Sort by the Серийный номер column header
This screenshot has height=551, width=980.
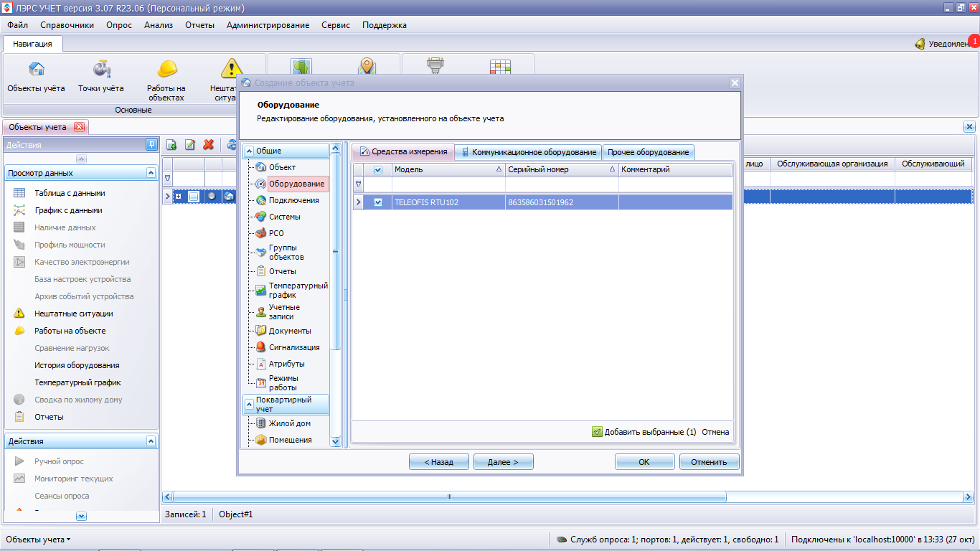562,170
